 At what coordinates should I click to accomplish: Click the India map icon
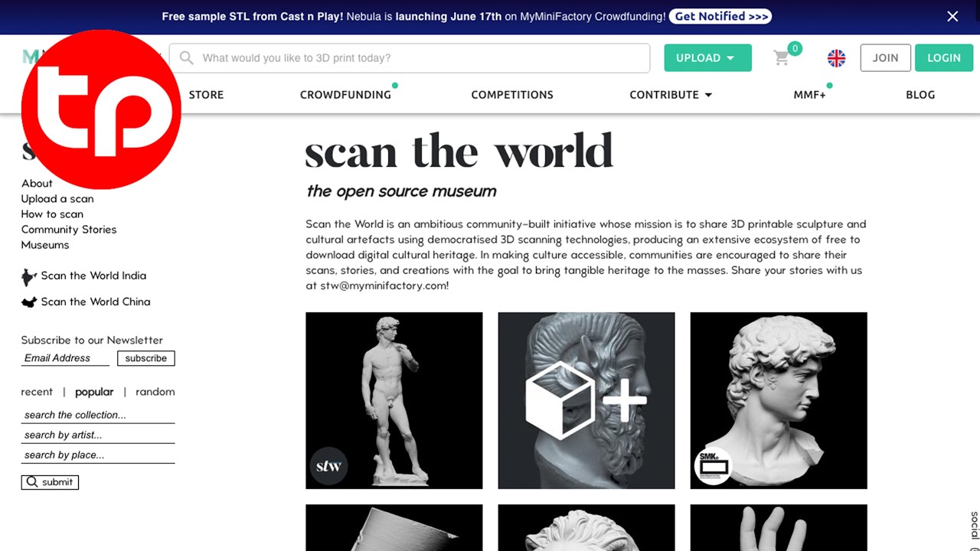[29, 276]
